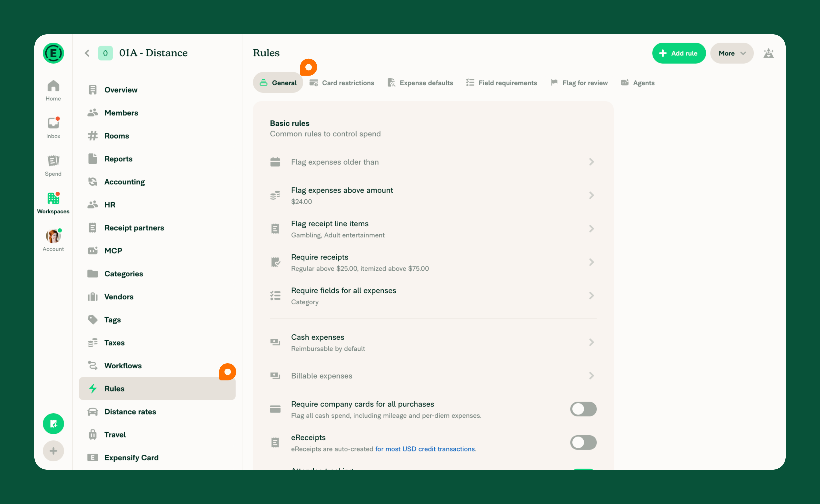Open 'for most USD credit transactions' link

pos(425,449)
